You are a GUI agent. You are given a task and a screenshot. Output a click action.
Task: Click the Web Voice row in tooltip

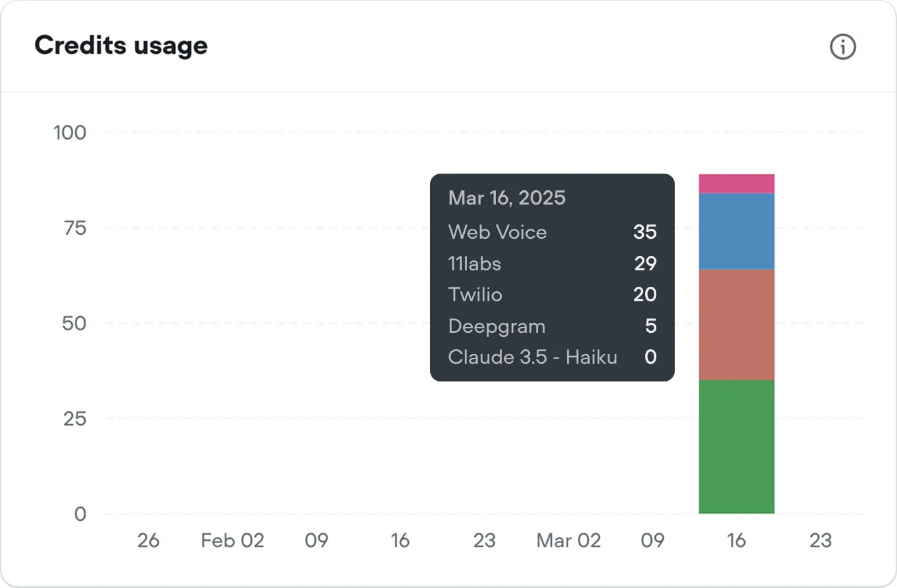552,232
